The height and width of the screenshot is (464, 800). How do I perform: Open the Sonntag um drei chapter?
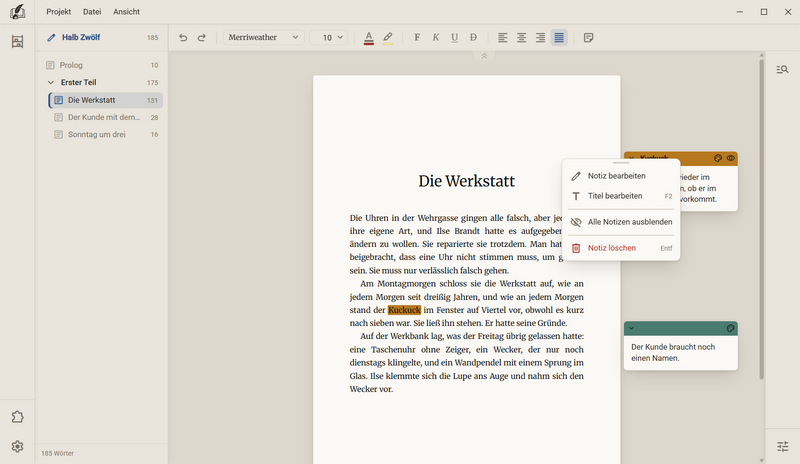click(x=106, y=135)
